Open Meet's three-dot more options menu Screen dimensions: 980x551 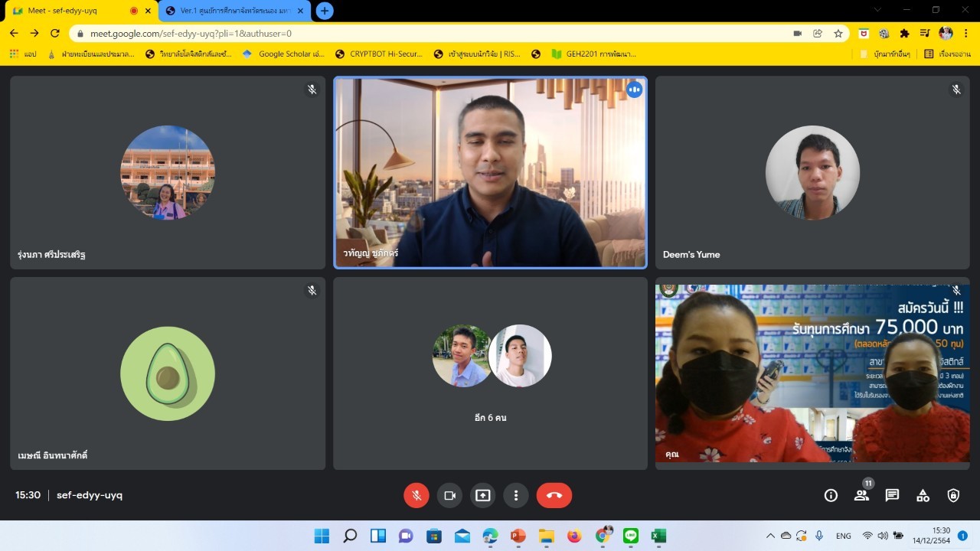click(x=516, y=495)
